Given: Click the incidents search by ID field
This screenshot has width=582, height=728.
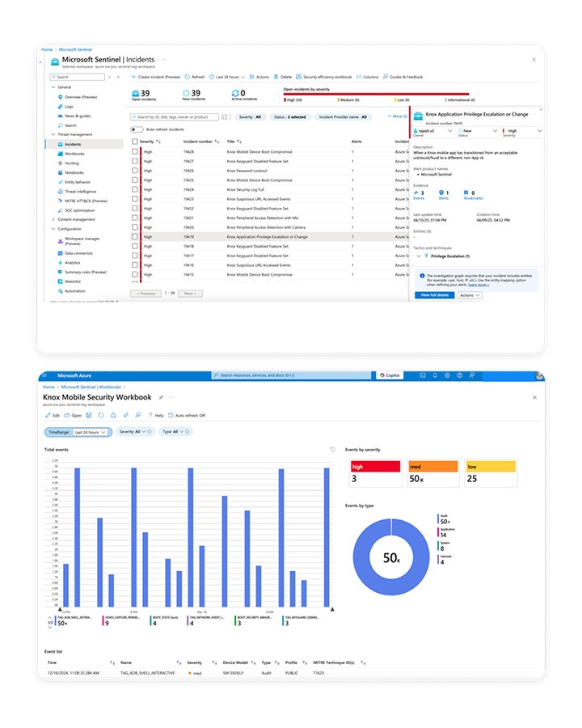Looking at the screenshot, I should (x=175, y=117).
